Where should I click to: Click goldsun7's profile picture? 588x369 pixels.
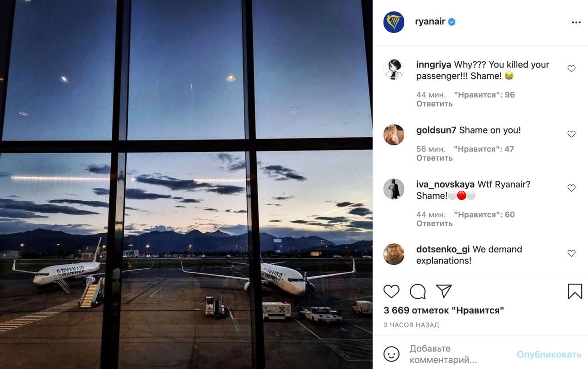click(394, 134)
